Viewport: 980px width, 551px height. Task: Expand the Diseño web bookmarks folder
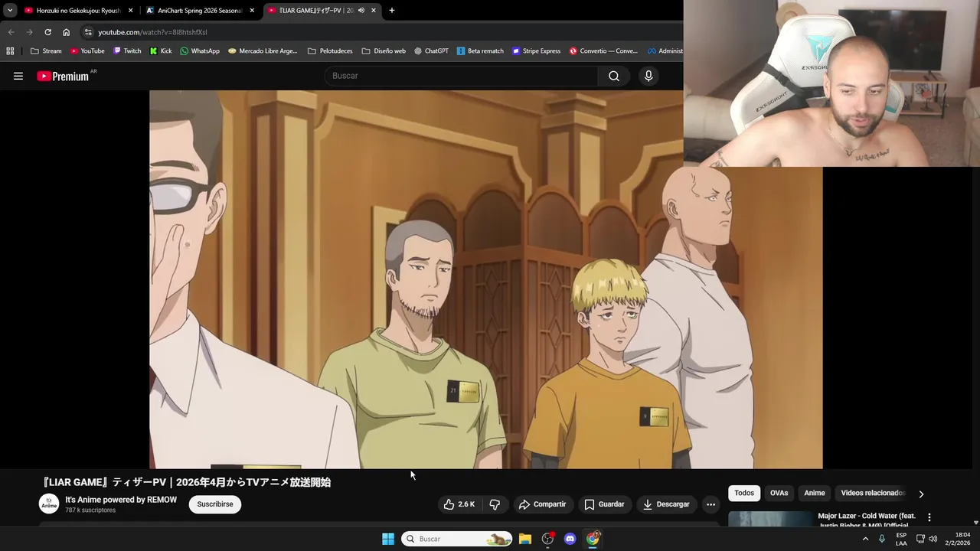[384, 51]
